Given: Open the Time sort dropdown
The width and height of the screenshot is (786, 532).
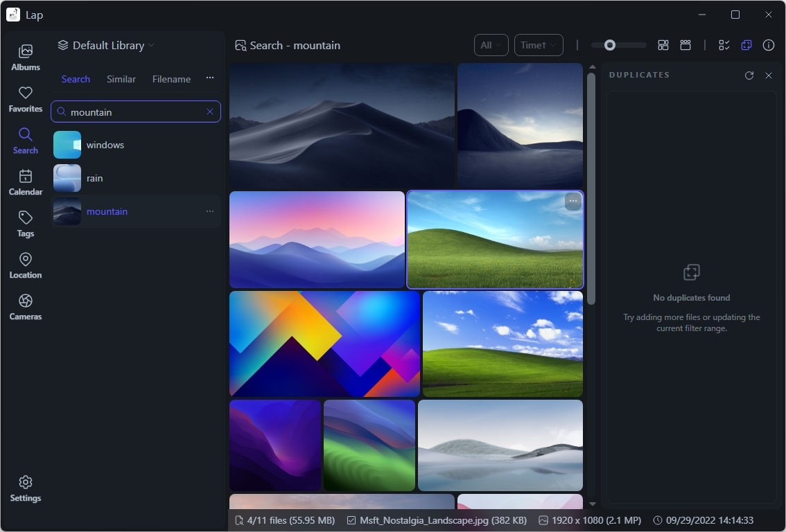Looking at the screenshot, I should tap(539, 45).
